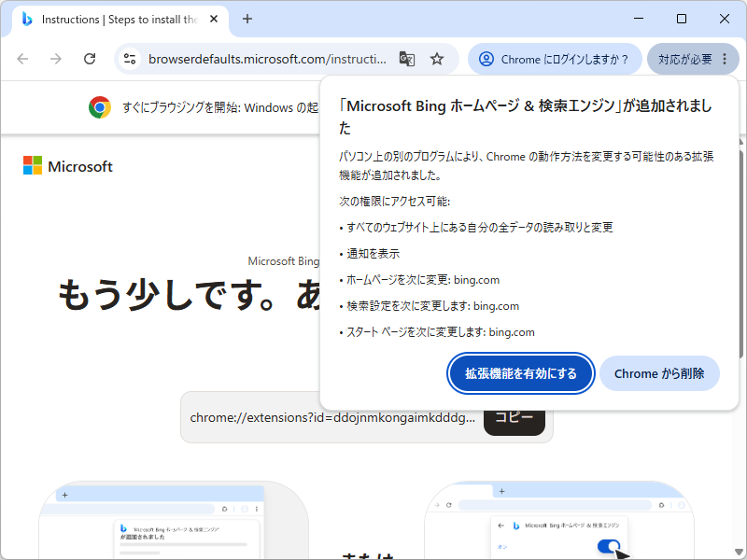Click the address bar URL text

267,59
